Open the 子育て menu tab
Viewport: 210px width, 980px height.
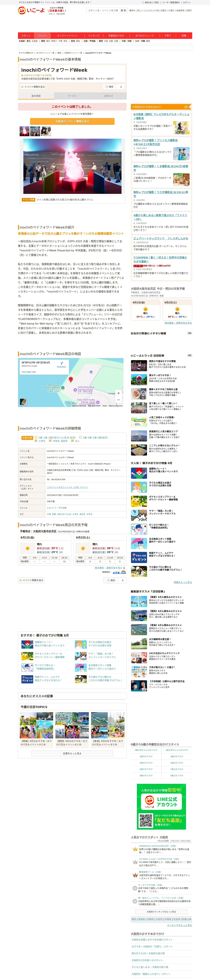(x=168, y=35)
